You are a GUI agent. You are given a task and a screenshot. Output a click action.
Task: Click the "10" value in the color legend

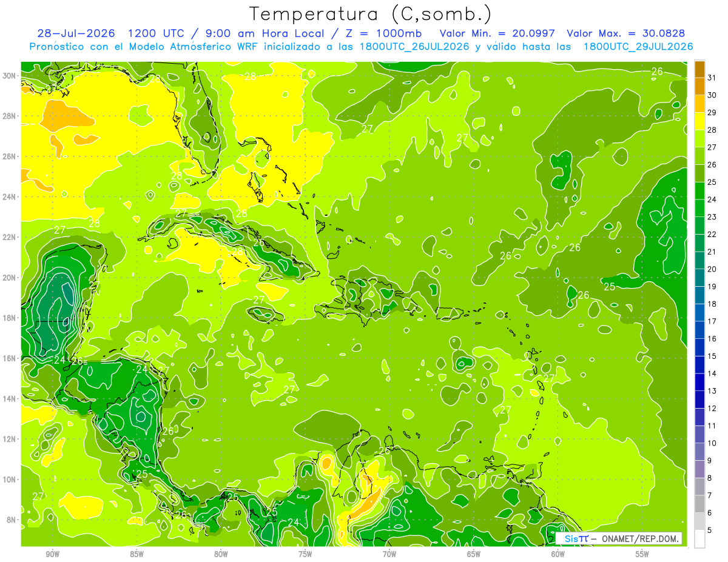pyautogui.click(x=712, y=443)
